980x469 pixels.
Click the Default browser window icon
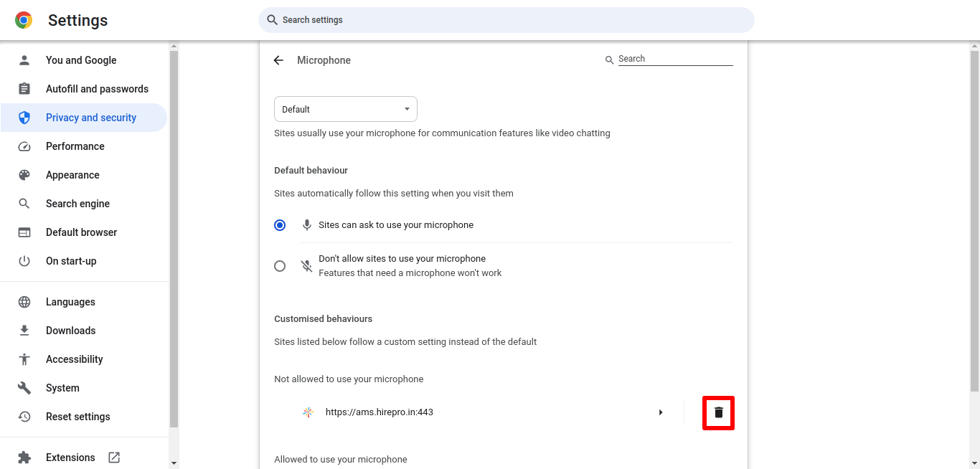(24, 232)
